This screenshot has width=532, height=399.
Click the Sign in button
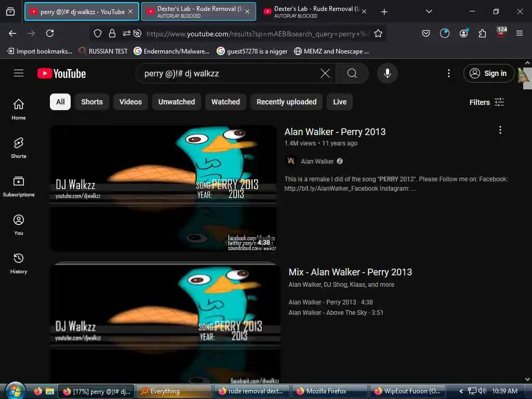tap(488, 73)
